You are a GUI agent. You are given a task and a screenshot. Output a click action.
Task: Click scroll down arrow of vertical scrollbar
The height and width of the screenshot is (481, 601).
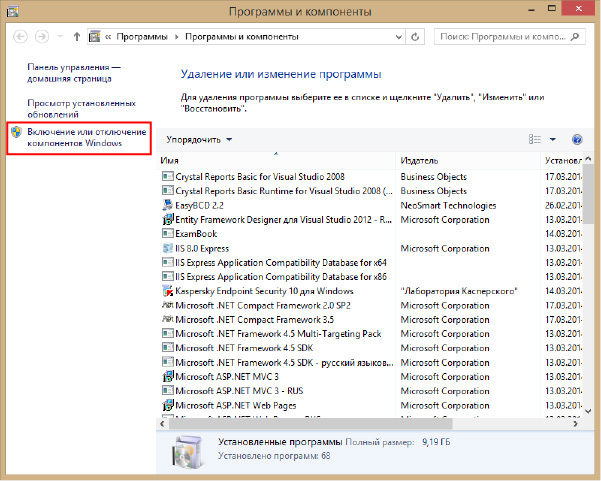[x=588, y=411]
